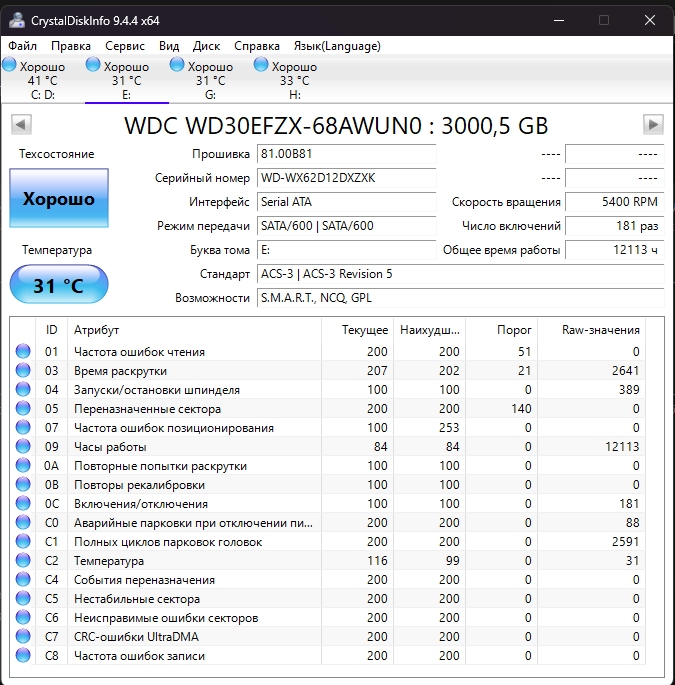Click status orb for attribute 07 seek errors

pyautogui.click(x=23, y=427)
